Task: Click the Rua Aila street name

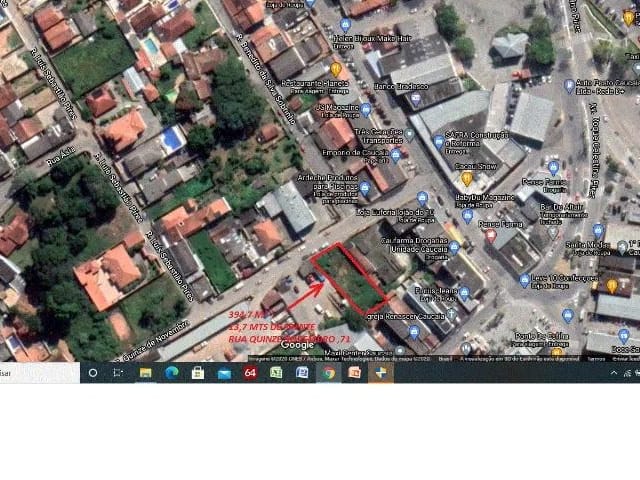Action: pos(61,156)
